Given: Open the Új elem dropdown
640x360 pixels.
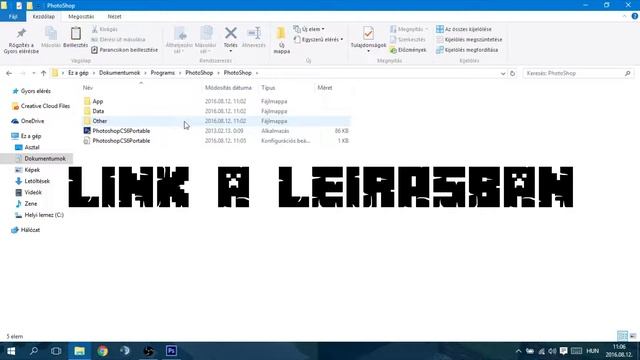Looking at the screenshot, I should click(x=309, y=29).
